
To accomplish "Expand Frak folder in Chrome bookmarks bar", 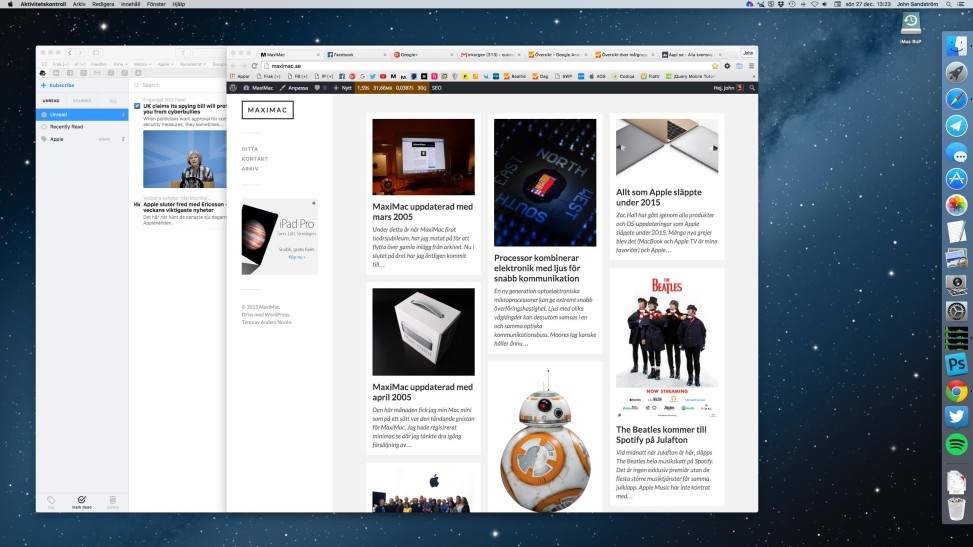I will point(270,76).
